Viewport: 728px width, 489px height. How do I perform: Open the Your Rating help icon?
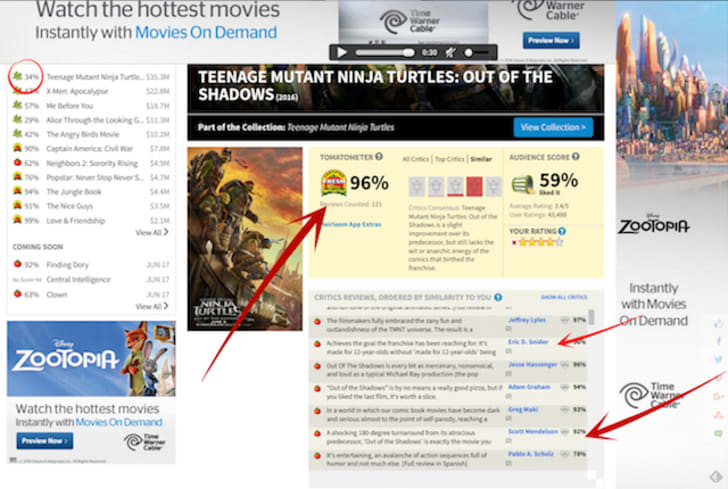[x=562, y=231]
